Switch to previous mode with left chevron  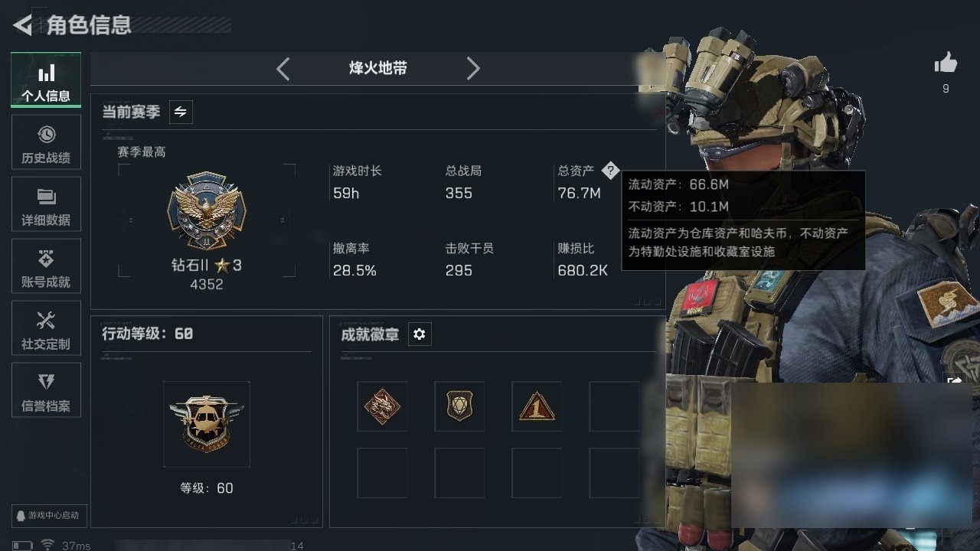(x=283, y=69)
